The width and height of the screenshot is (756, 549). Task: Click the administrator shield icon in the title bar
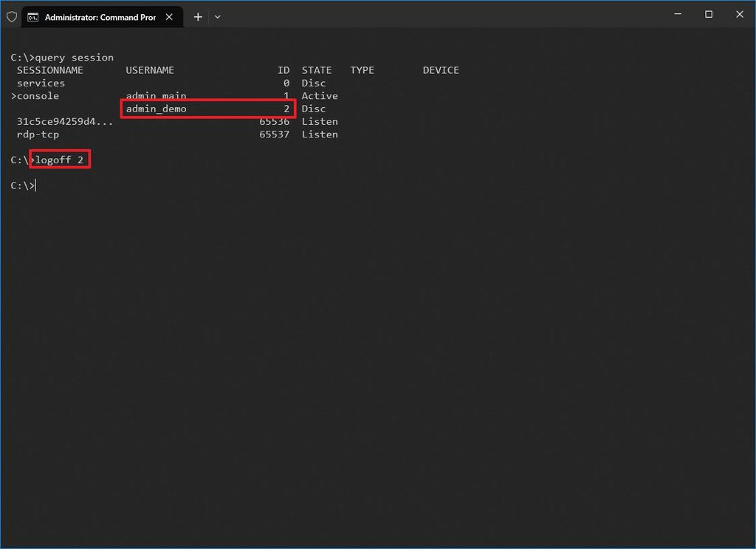[x=11, y=16]
